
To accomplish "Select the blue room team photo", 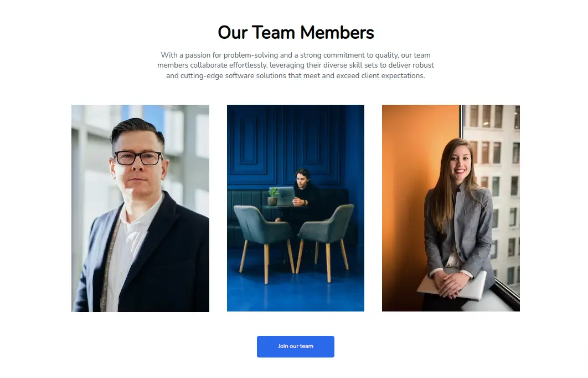I will pos(296,208).
